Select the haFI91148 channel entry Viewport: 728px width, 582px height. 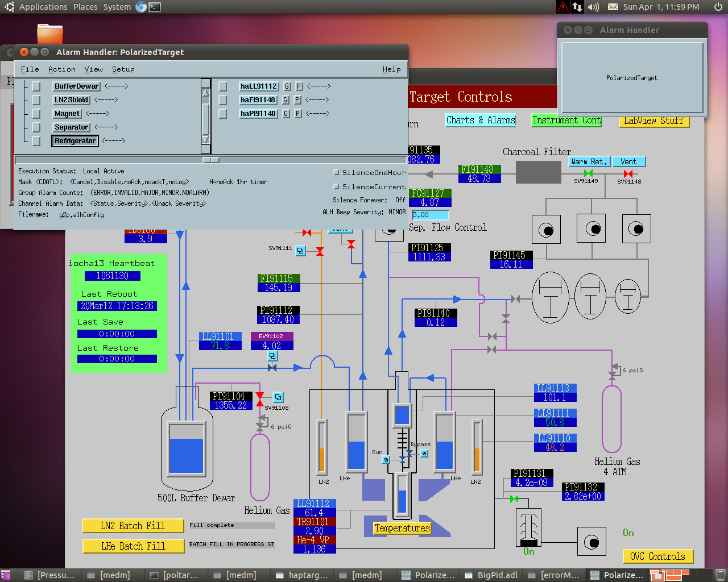(258, 100)
